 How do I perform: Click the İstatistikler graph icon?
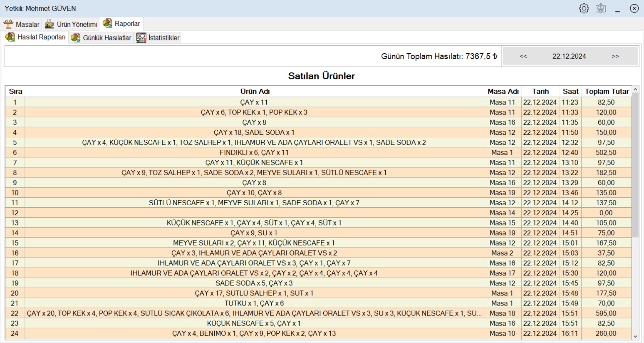click(141, 38)
